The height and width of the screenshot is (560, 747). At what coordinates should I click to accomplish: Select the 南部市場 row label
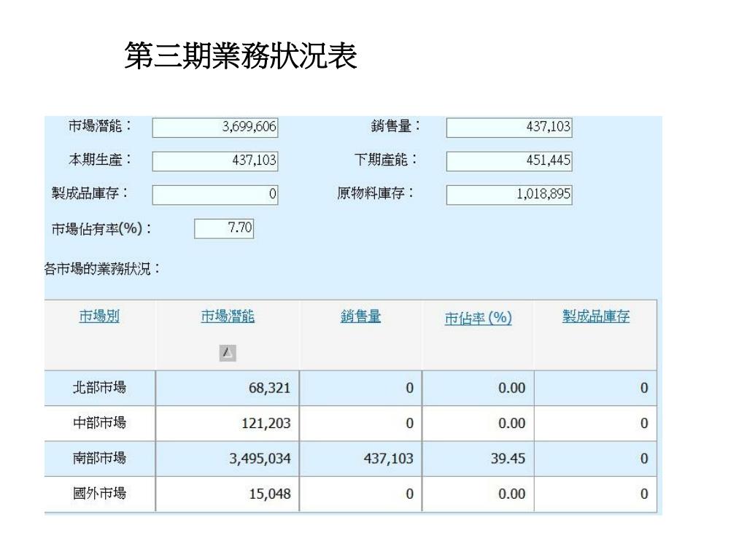point(99,458)
